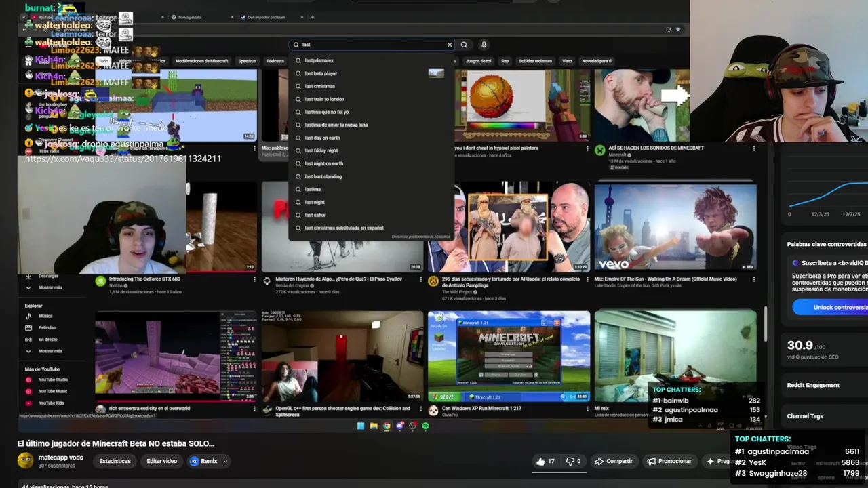Viewport: 868px width, 488px height.
Task: Select the "Novedad para ti" filter chip
Action: pos(597,61)
